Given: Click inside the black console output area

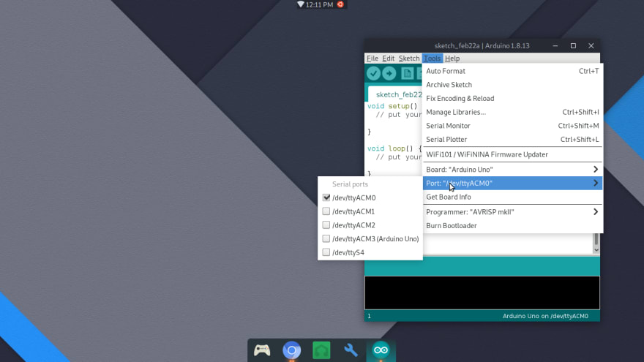Looking at the screenshot, I should pyautogui.click(x=482, y=293).
